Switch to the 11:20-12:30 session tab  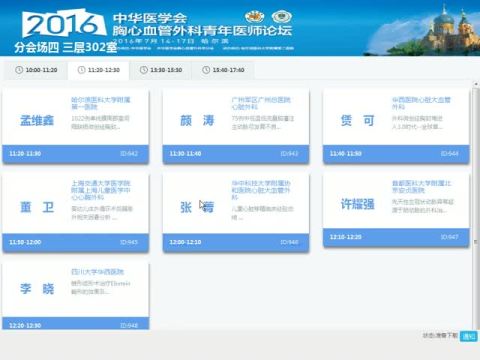coord(99,70)
